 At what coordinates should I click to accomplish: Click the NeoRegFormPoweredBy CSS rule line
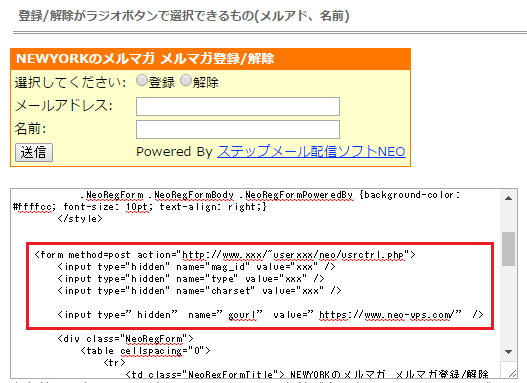(270, 195)
